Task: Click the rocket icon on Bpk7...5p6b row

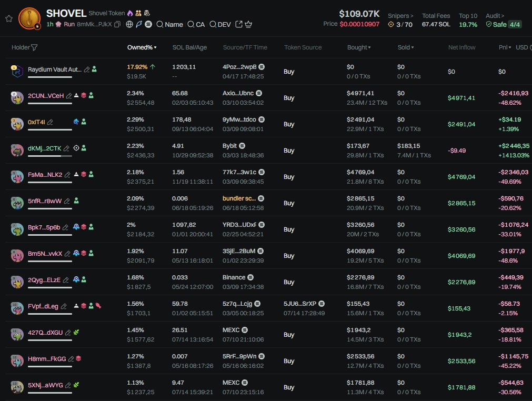Action: pos(76,227)
